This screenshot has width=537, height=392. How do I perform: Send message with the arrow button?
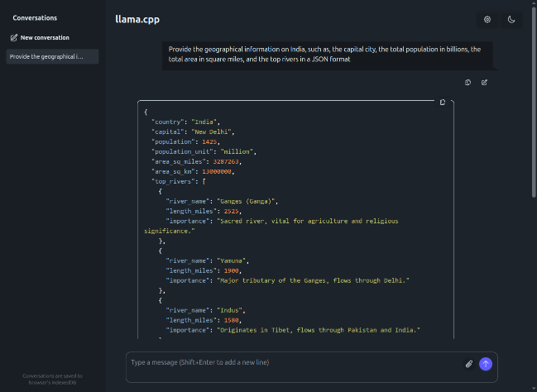point(486,363)
